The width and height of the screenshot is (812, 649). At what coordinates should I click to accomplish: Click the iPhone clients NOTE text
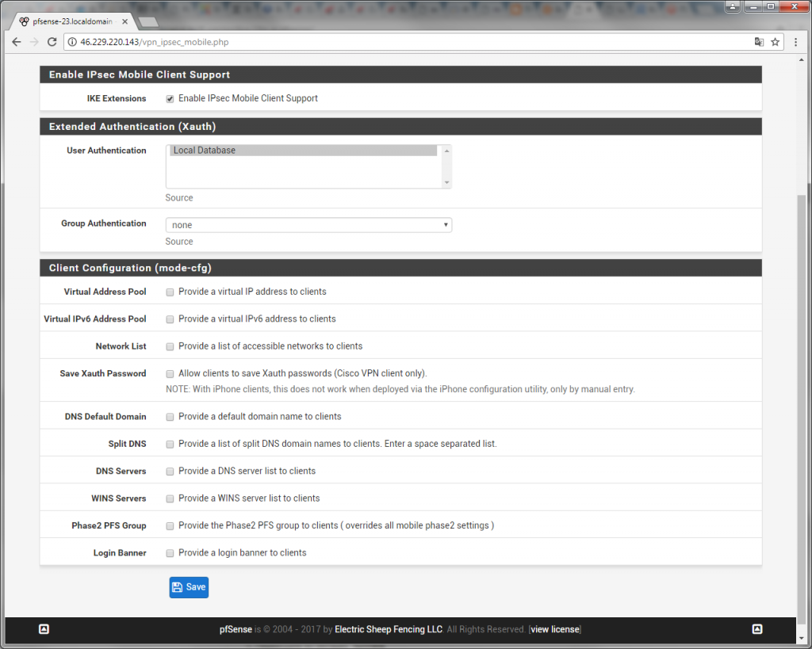click(x=400, y=389)
